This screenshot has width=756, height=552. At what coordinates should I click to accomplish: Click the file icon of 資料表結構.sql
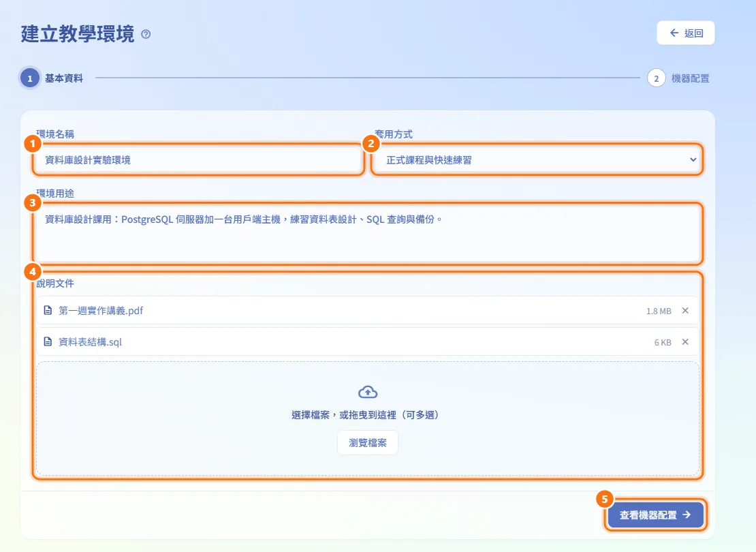pos(48,341)
